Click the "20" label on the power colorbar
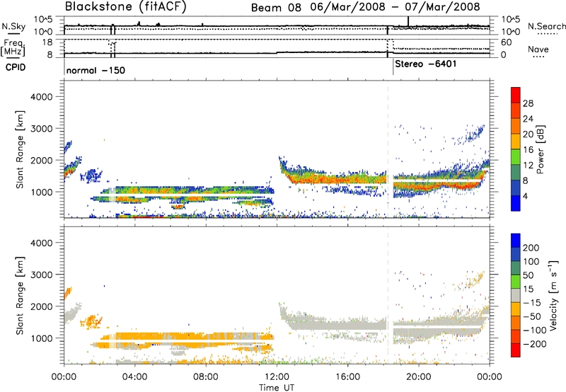566x392 pixels. [528, 134]
